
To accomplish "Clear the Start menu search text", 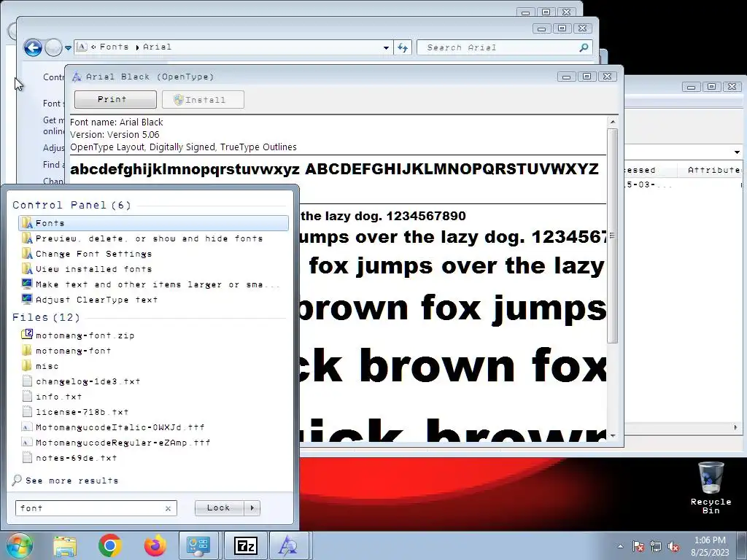I will (x=169, y=508).
